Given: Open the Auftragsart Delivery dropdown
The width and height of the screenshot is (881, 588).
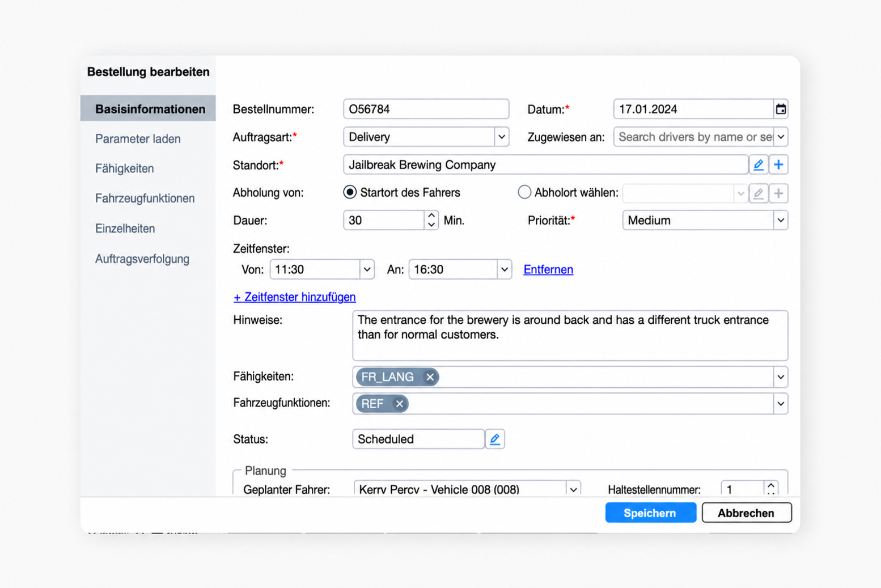Looking at the screenshot, I should click(x=501, y=137).
